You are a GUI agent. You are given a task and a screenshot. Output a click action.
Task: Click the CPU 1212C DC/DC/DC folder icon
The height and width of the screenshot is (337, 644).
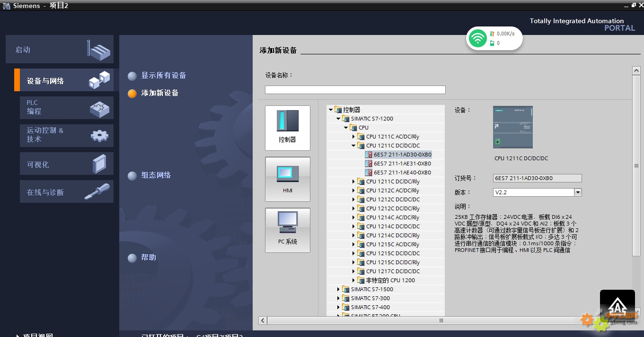coord(361,199)
